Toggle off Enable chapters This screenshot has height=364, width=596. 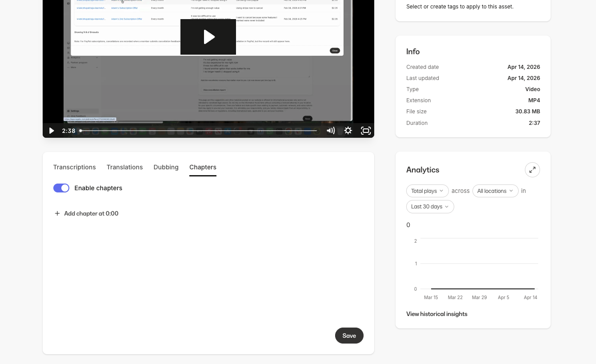tap(61, 188)
